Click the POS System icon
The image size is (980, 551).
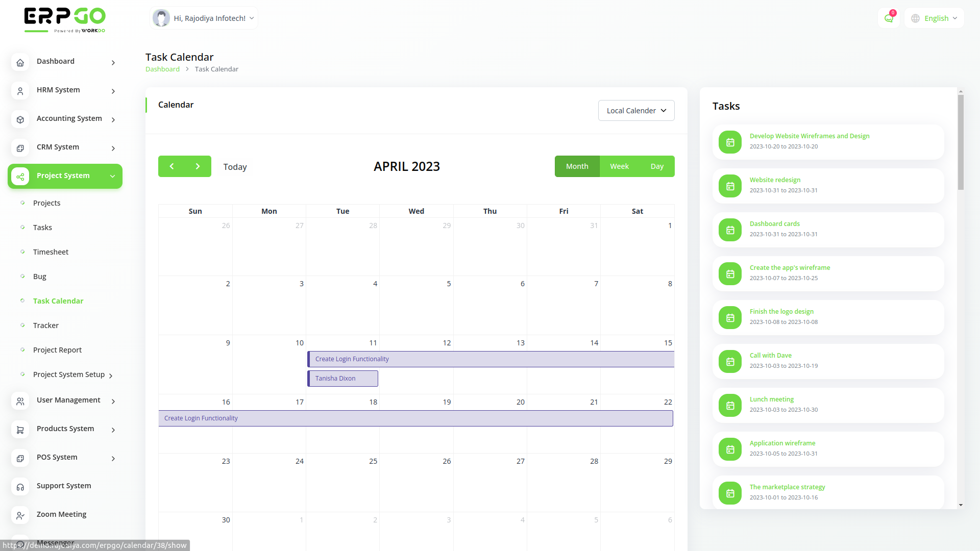[x=20, y=458]
